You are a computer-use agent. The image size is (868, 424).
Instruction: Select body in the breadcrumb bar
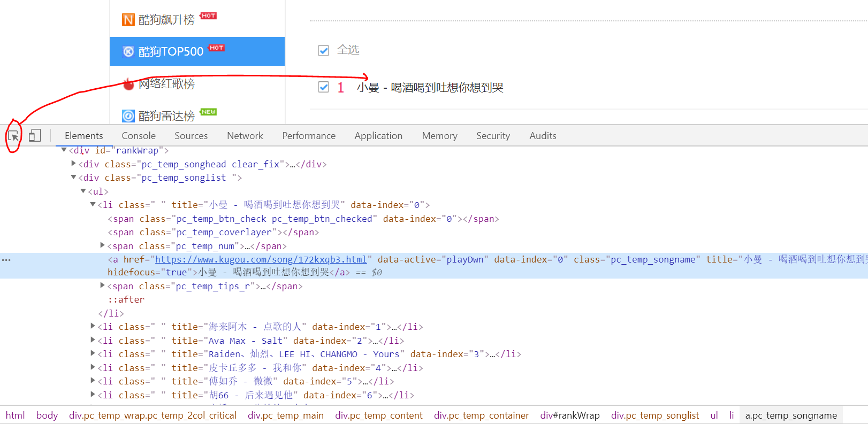(x=47, y=415)
